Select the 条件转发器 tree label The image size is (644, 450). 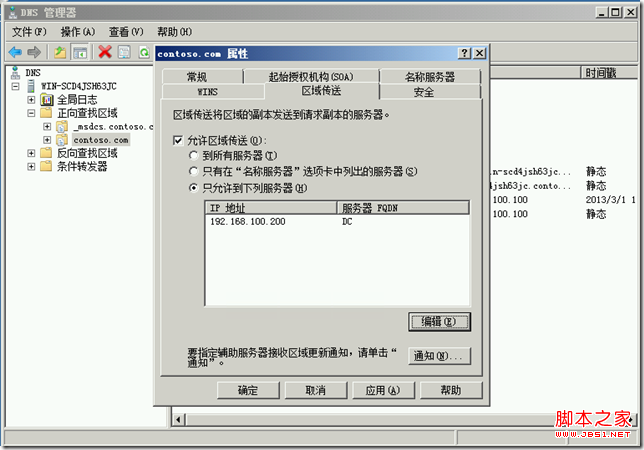coord(82,166)
